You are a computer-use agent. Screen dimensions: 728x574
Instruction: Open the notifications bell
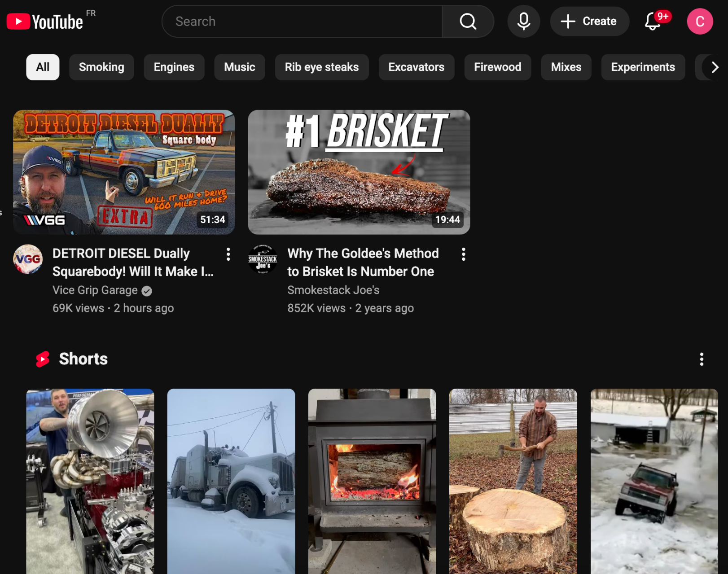click(653, 22)
